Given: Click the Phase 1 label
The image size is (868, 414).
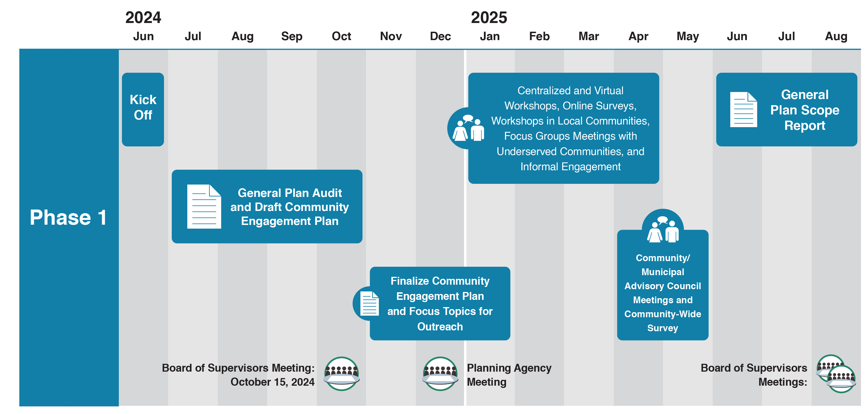Looking at the screenshot, I should click(x=68, y=217).
